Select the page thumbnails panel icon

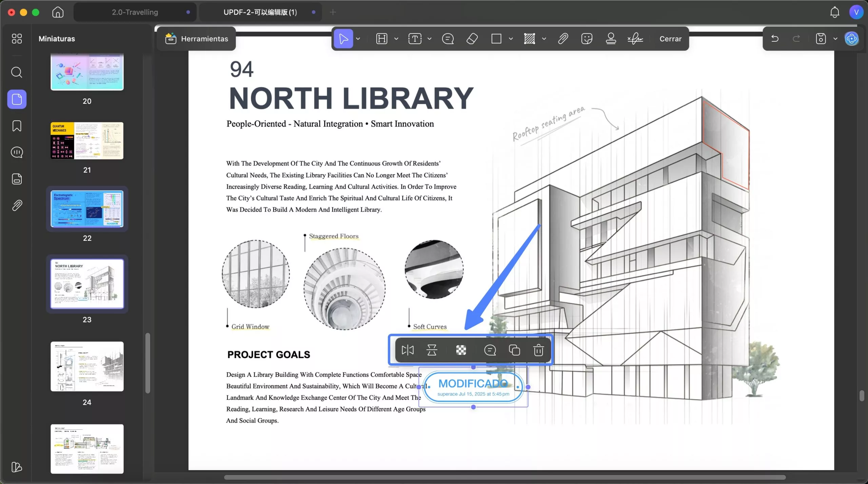pos(17,99)
